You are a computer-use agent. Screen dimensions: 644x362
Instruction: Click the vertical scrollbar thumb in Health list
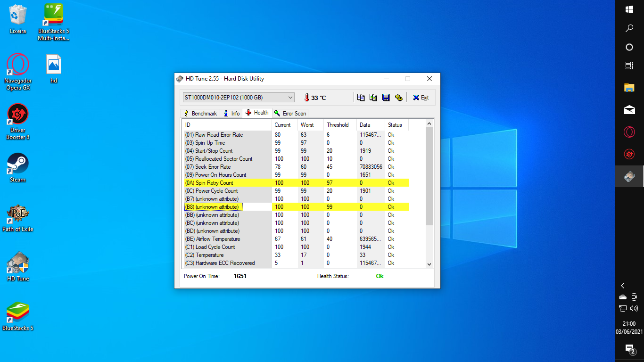(x=429, y=176)
